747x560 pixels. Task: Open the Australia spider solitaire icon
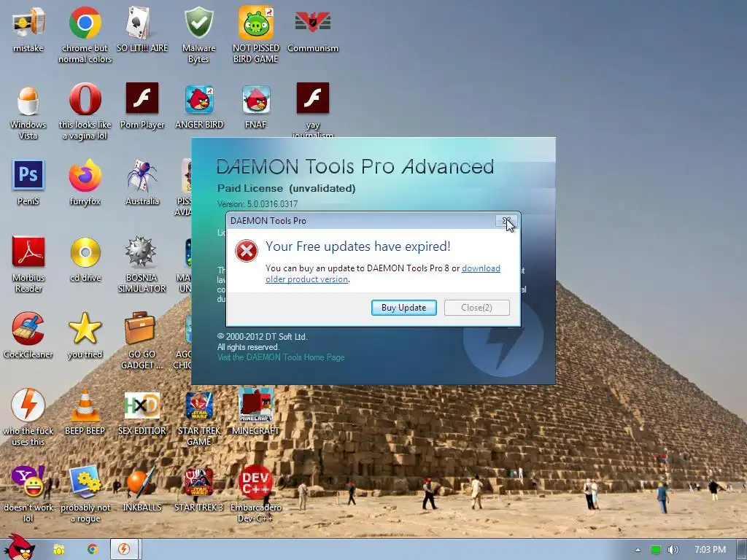(142, 175)
